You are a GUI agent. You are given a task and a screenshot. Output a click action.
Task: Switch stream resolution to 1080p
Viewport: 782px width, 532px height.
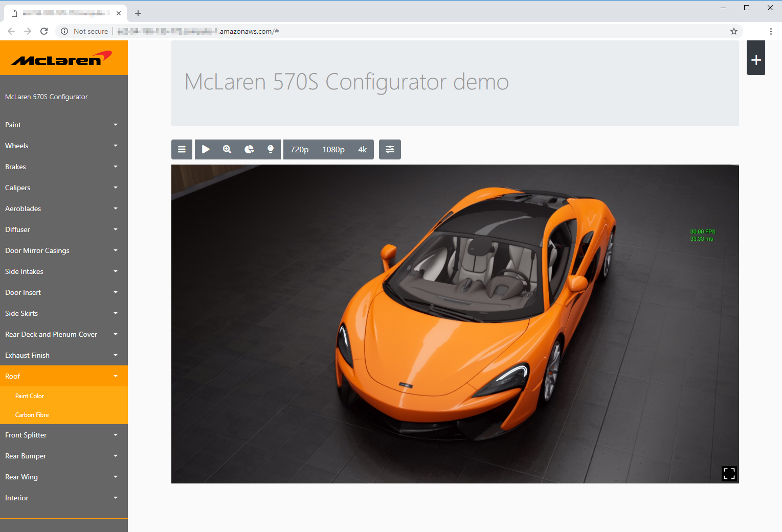point(333,150)
